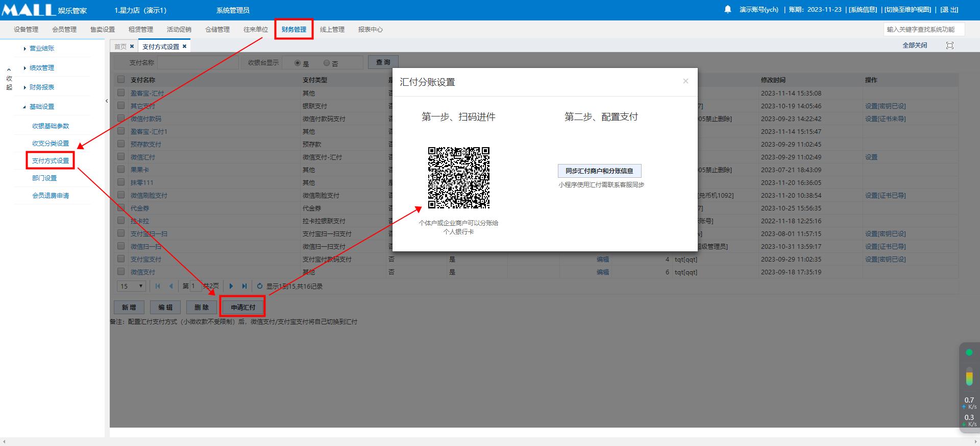Click the 新增 button
This screenshot has height=446, width=980.
[x=129, y=308]
